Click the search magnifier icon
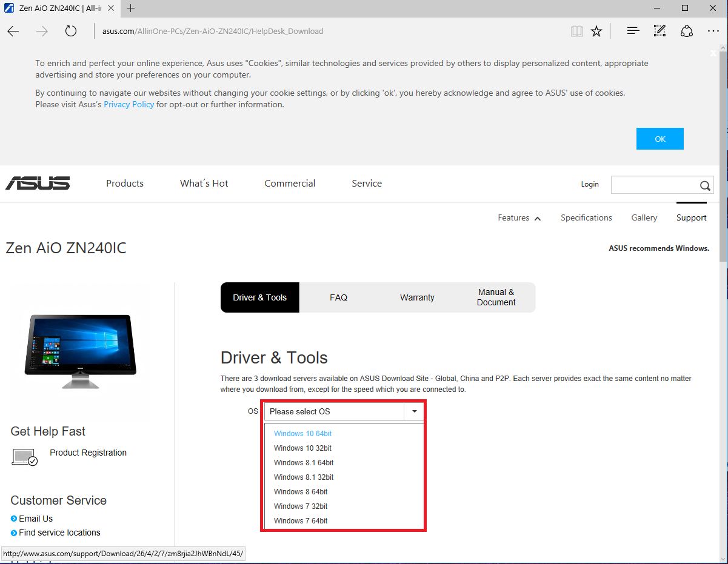This screenshot has height=564, width=728. (x=705, y=185)
